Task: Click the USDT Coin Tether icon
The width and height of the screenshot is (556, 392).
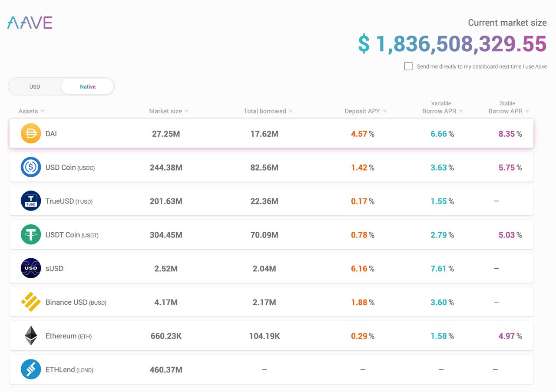Action: point(31,234)
